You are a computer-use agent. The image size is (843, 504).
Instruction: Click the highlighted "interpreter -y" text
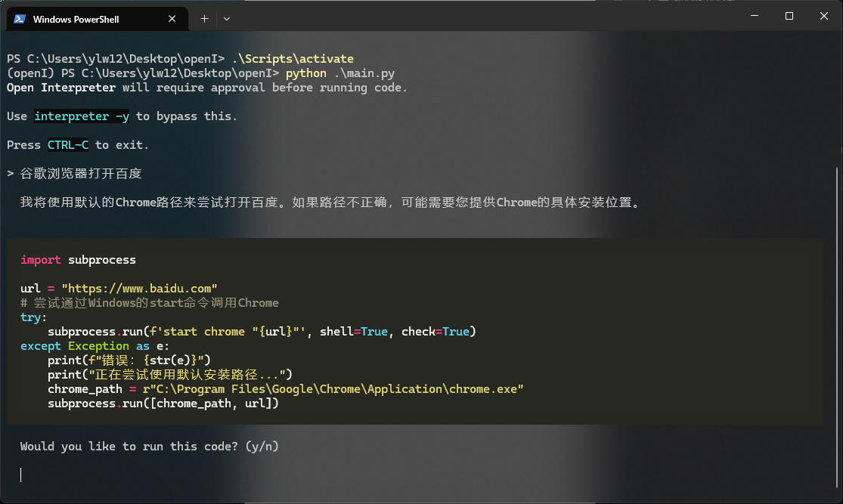pyautogui.click(x=82, y=116)
